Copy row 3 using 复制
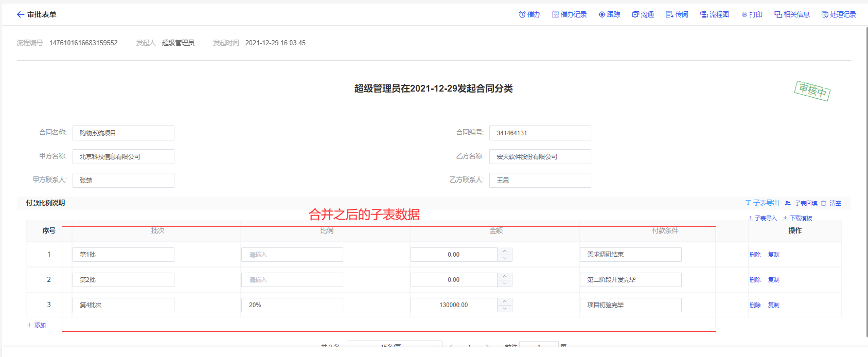The image size is (868, 357). [773, 305]
